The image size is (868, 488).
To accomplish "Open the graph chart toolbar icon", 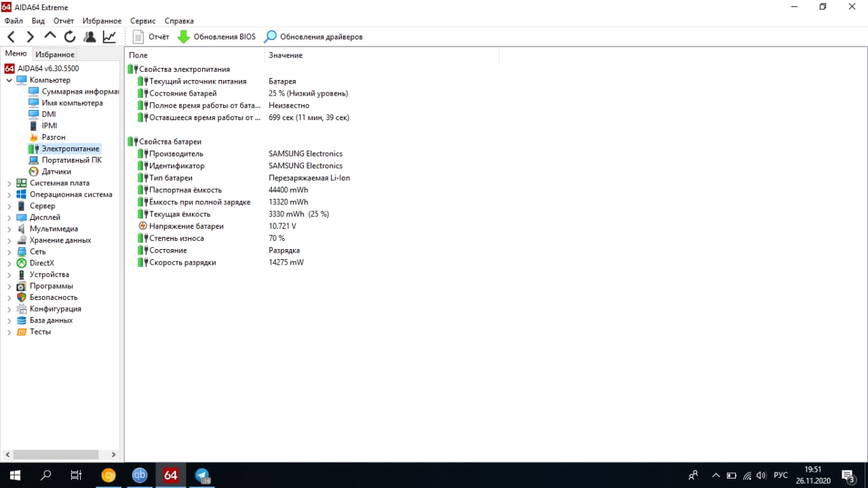I will (x=109, y=37).
